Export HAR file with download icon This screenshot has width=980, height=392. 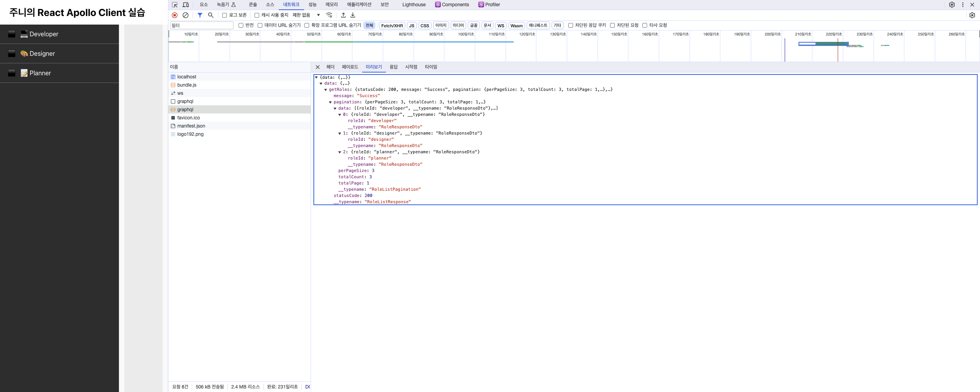[353, 15]
